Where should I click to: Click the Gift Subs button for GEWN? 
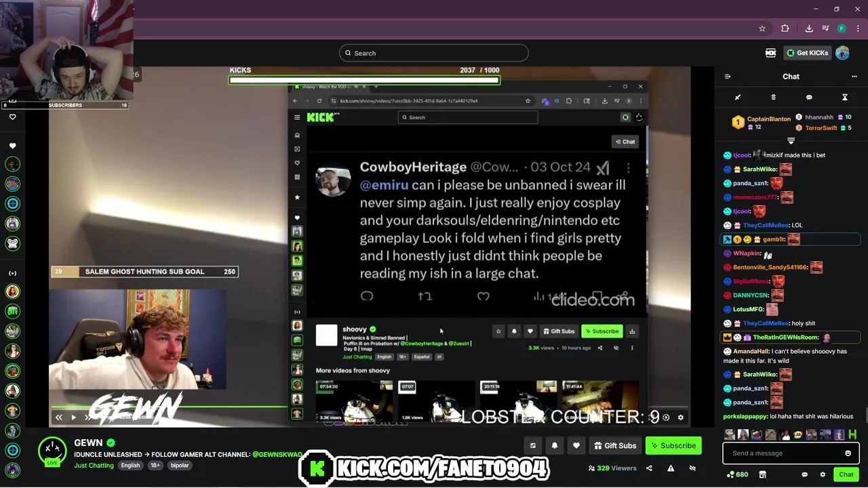click(x=615, y=445)
